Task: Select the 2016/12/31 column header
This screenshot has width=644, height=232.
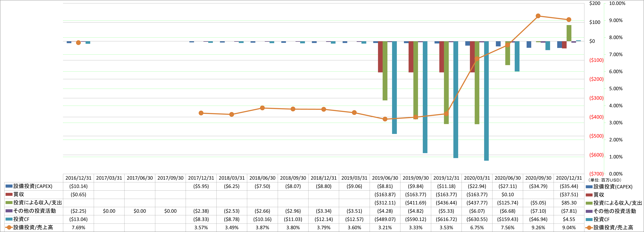Action: click(78, 178)
